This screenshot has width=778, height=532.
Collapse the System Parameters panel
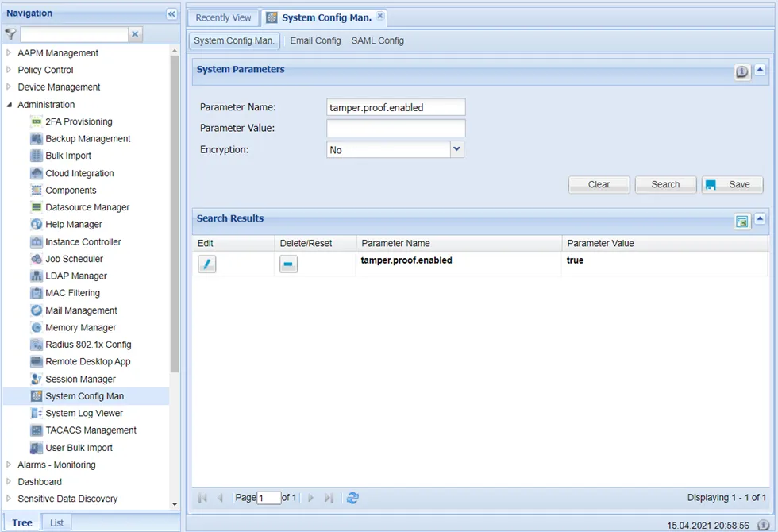[760, 71]
